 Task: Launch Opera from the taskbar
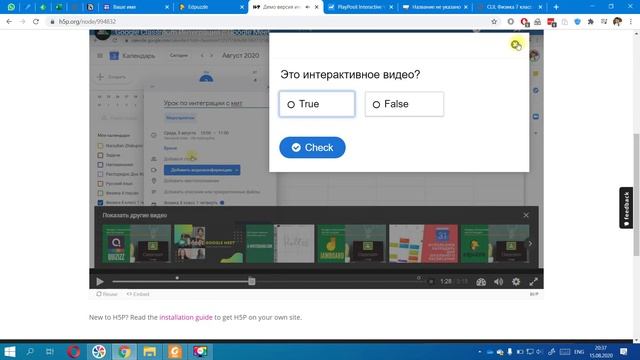click(74, 351)
